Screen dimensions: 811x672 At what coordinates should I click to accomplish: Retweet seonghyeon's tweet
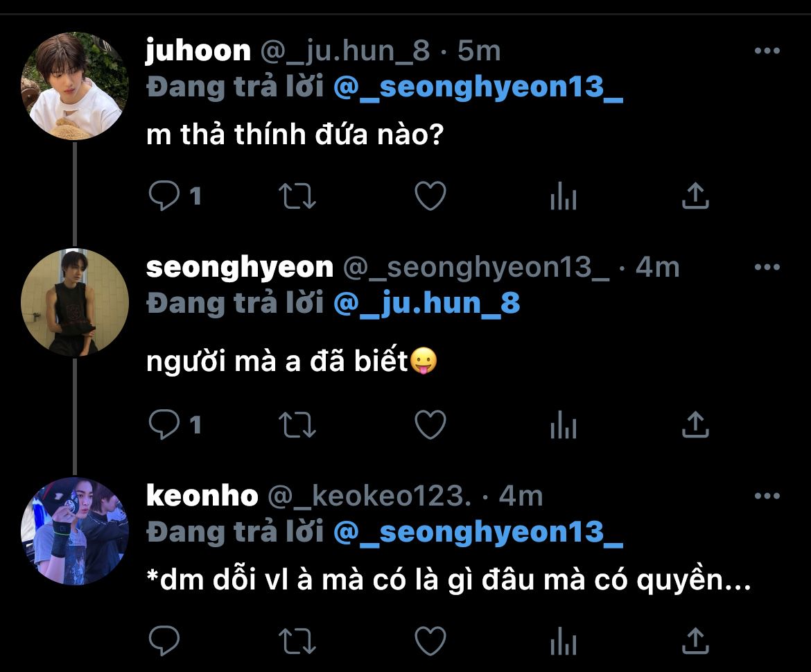click(297, 424)
